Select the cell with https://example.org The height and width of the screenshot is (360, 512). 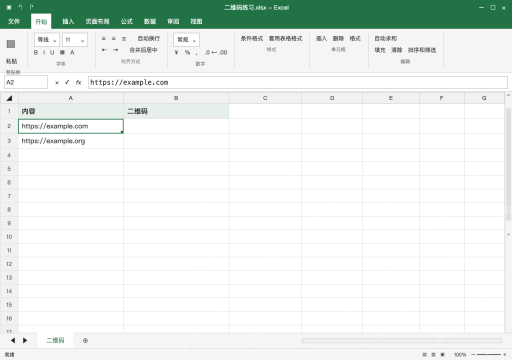(71, 141)
